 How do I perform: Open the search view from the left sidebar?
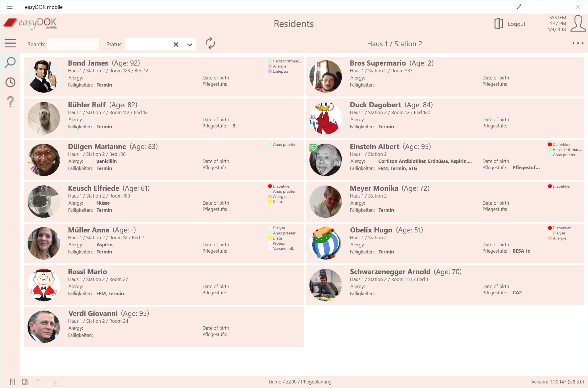click(x=10, y=63)
